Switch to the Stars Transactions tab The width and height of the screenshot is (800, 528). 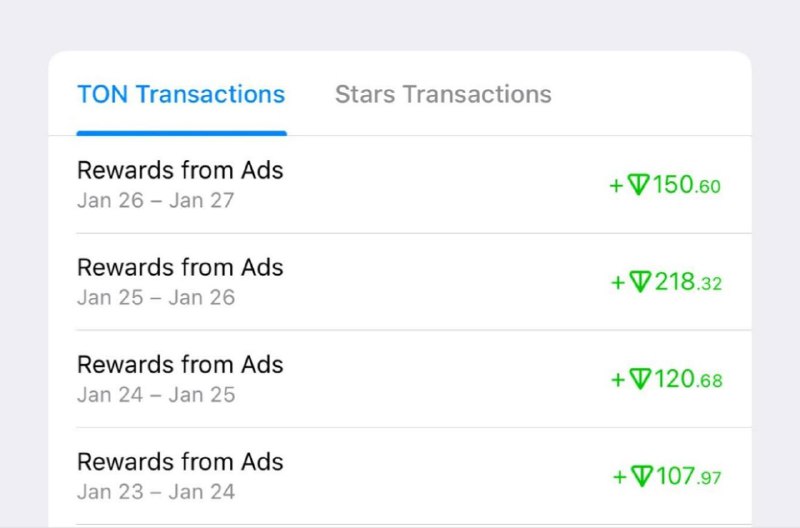pyautogui.click(x=443, y=95)
